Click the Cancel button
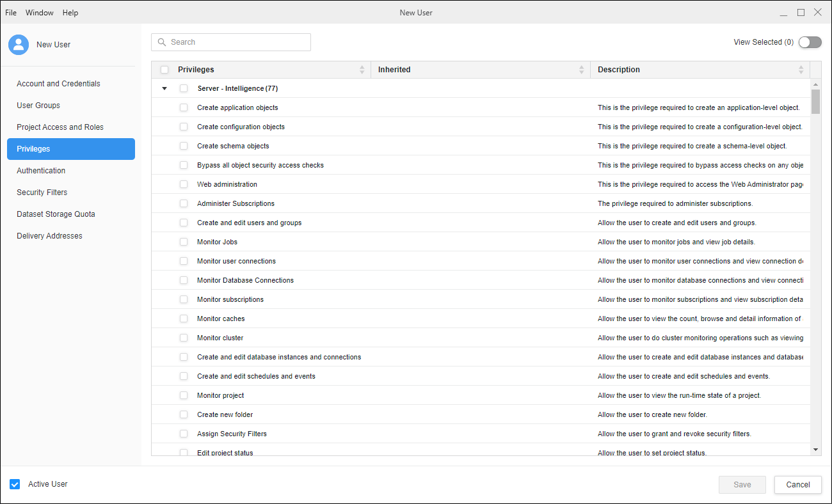The height and width of the screenshot is (504, 832). click(x=797, y=485)
